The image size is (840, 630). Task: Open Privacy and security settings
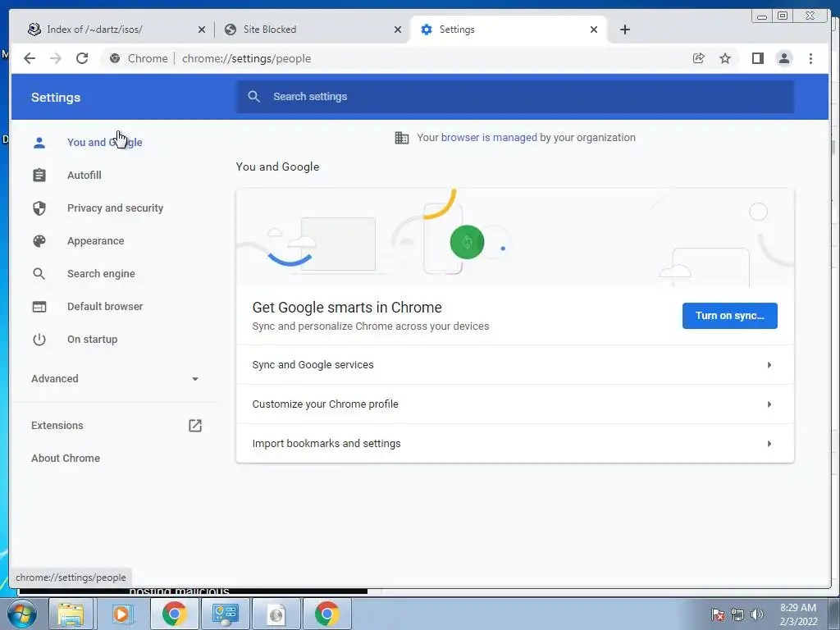click(x=113, y=208)
